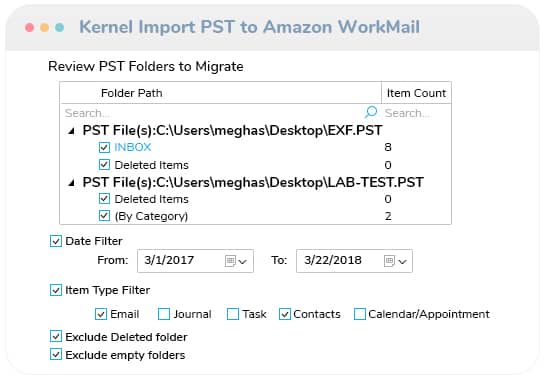
Task: Open the To date calendar icon
Action: pos(389,261)
